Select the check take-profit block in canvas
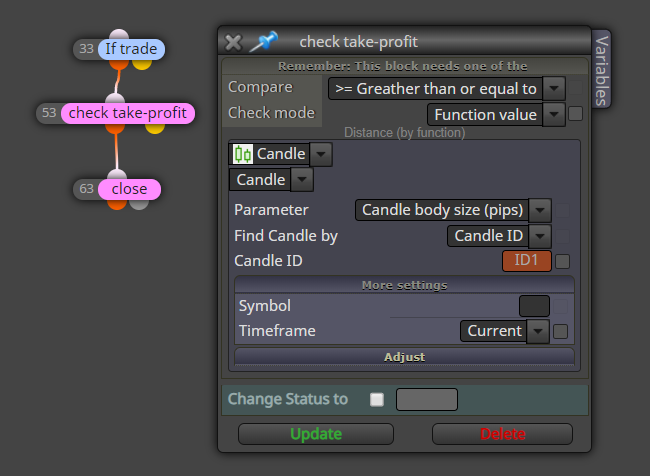650x476 pixels. point(128,113)
